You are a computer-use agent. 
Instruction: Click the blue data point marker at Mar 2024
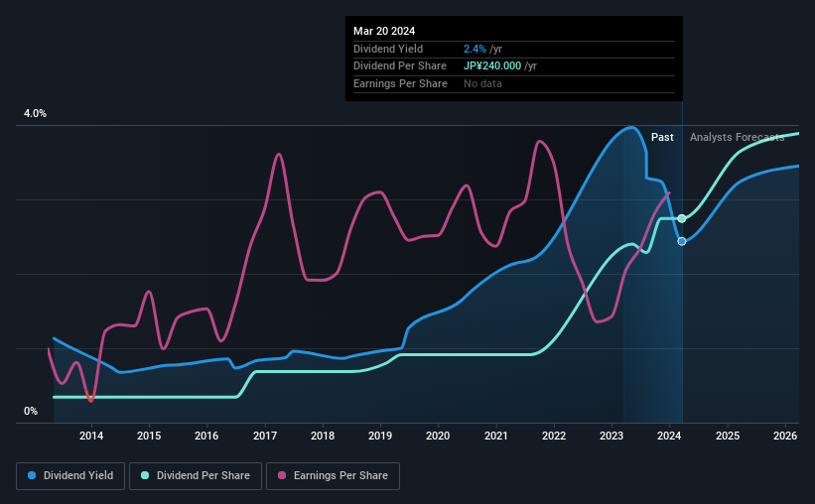(x=682, y=242)
